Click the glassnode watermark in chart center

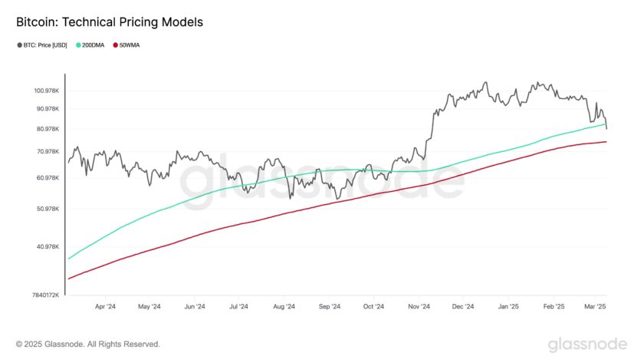(x=323, y=181)
